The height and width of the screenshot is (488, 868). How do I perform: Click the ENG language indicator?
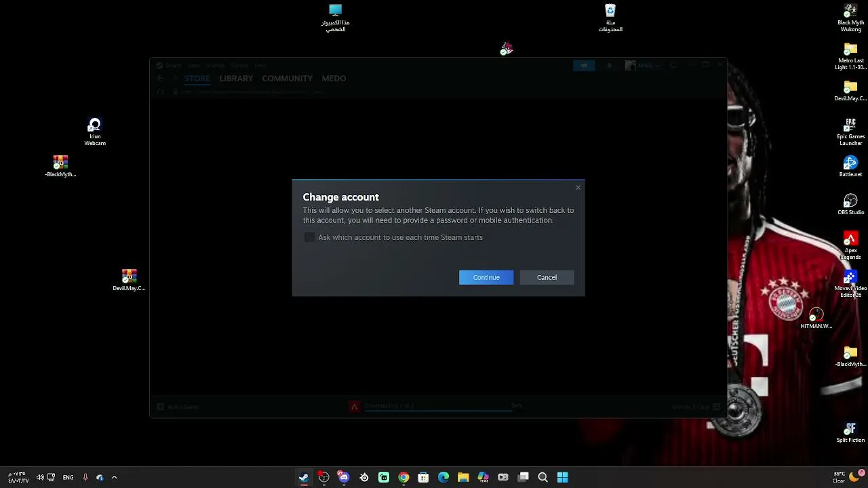click(x=68, y=477)
